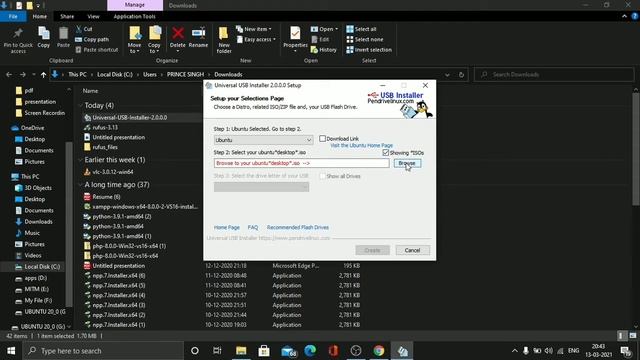Switch to the Home ribbon tab
Viewport: 640px width, 360px height.
pyautogui.click(x=40, y=16)
